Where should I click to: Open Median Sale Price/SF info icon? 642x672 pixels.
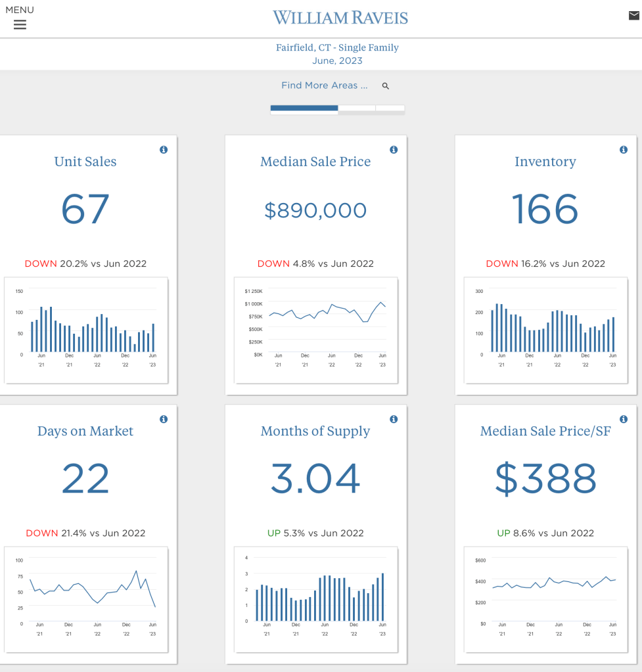coord(624,419)
